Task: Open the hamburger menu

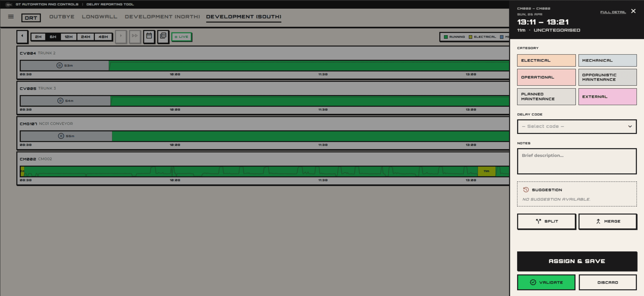Action: (11, 17)
